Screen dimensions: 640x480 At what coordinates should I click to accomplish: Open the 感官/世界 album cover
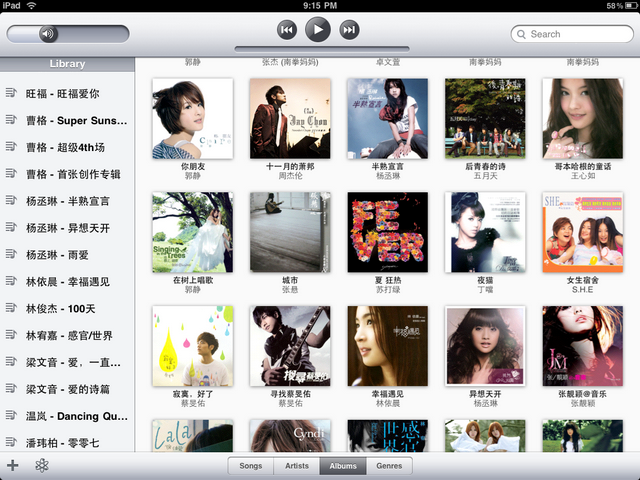tap(388, 436)
